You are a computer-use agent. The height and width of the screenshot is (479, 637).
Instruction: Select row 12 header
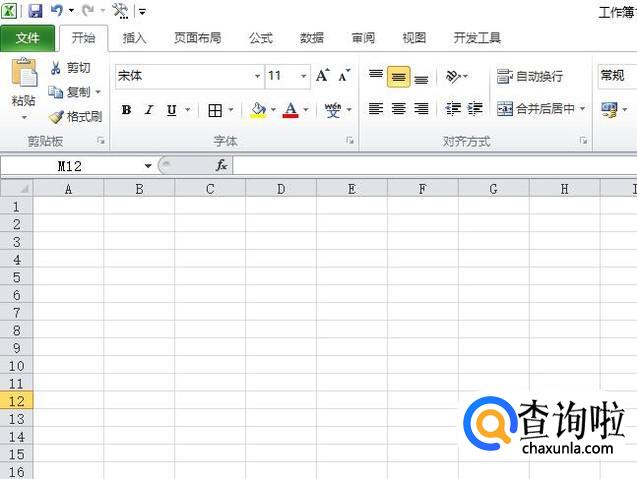(17, 401)
